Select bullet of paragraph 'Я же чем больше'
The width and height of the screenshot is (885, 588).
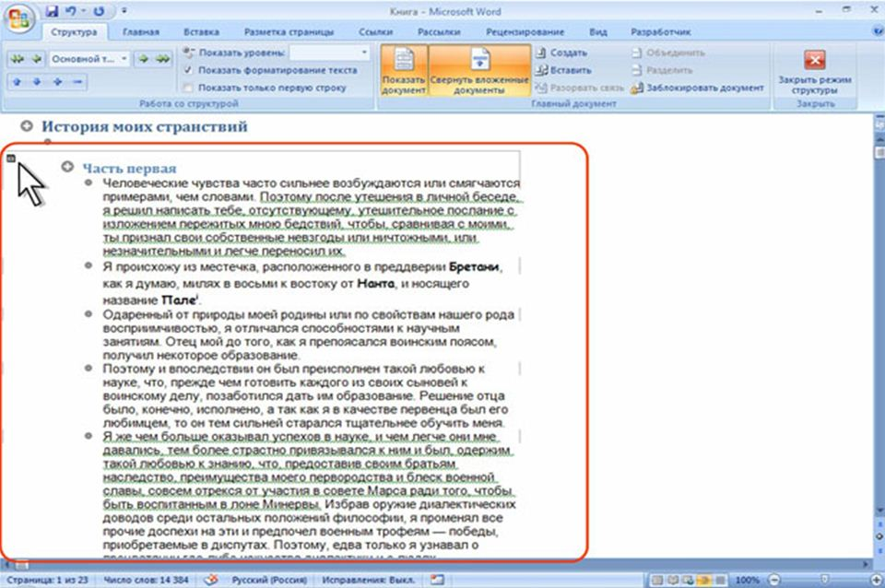88,436
